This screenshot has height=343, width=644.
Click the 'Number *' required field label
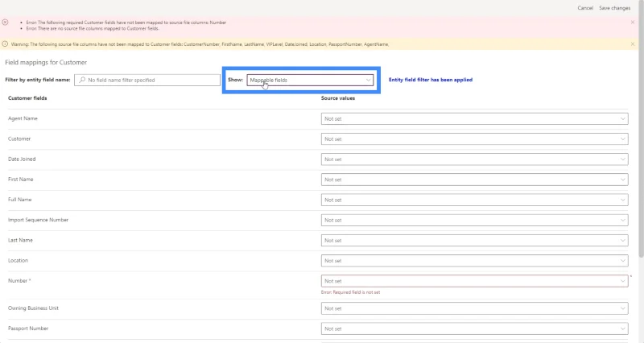point(19,280)
